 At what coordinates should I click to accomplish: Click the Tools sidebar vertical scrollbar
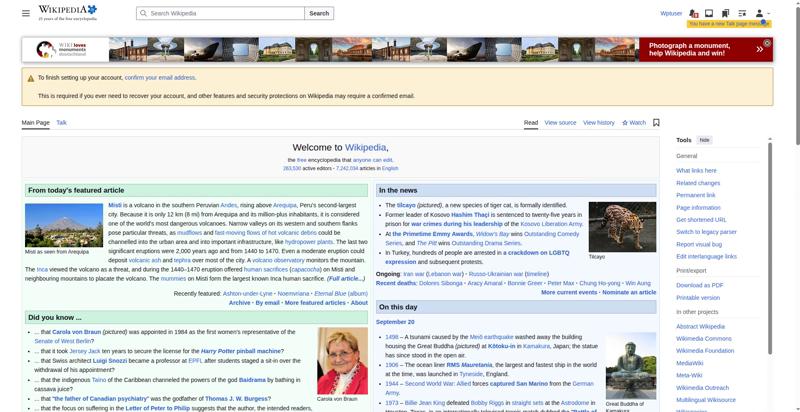(770, 247)
